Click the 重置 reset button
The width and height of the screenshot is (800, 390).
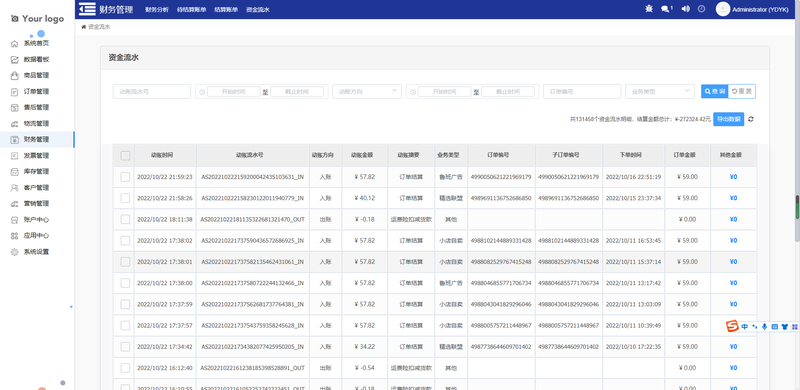tap(742, 91)
